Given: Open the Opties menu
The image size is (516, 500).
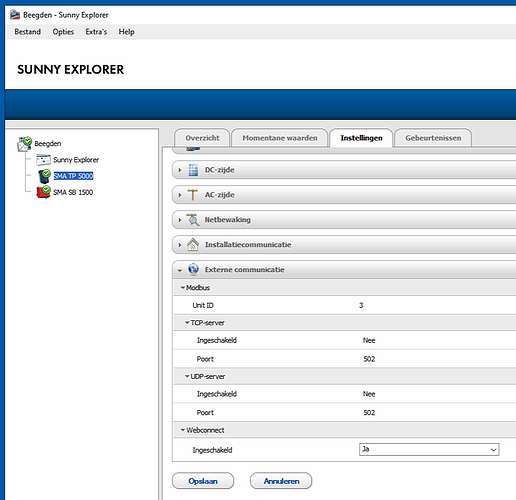Looking at the screenshot, I should (63, 32).
